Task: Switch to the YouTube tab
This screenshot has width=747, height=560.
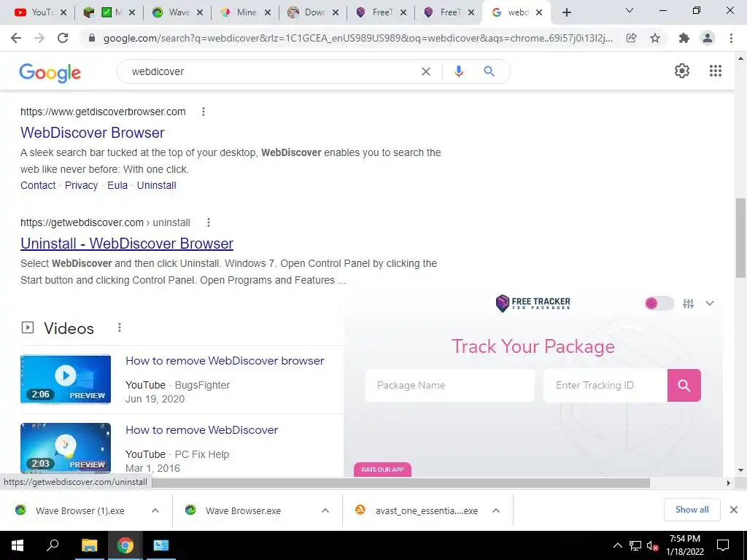Action: click(35, 12)
